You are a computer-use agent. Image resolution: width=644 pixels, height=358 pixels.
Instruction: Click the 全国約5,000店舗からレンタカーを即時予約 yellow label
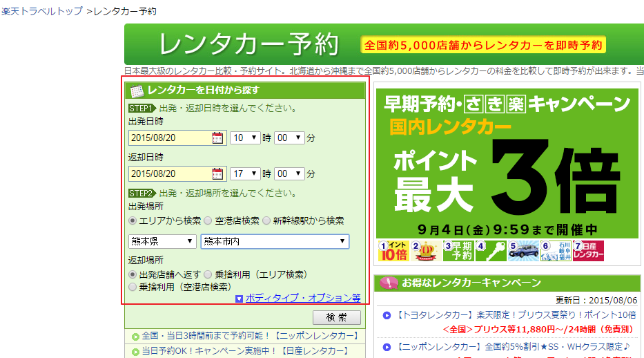(483, 45)
